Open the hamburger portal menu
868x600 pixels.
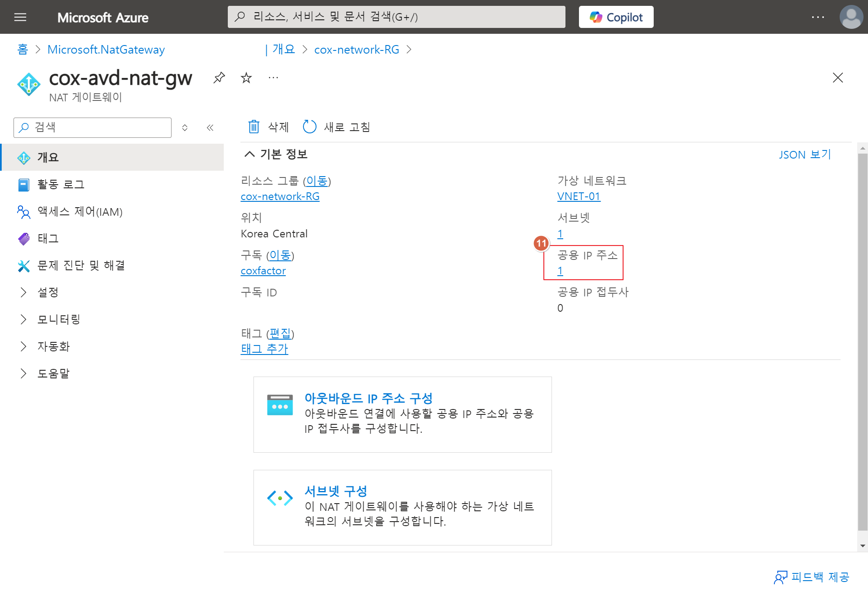[20, 17]
